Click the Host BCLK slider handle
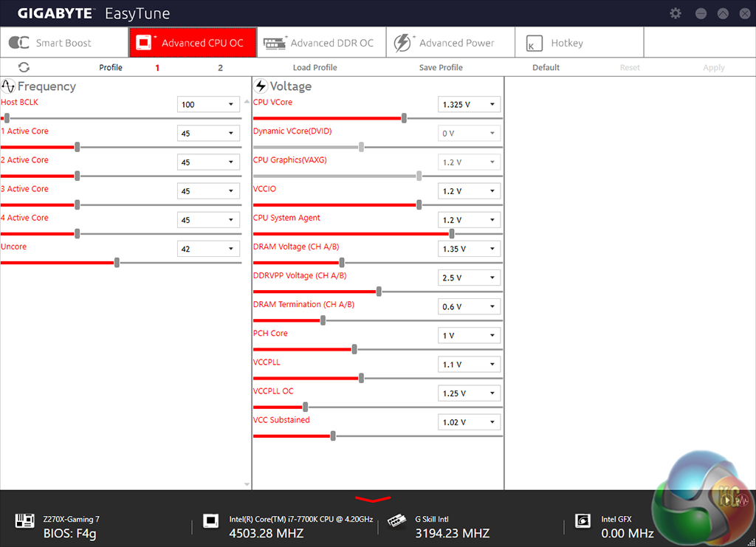756x547 pixels. pyautogui.click(x=7, y=118)
